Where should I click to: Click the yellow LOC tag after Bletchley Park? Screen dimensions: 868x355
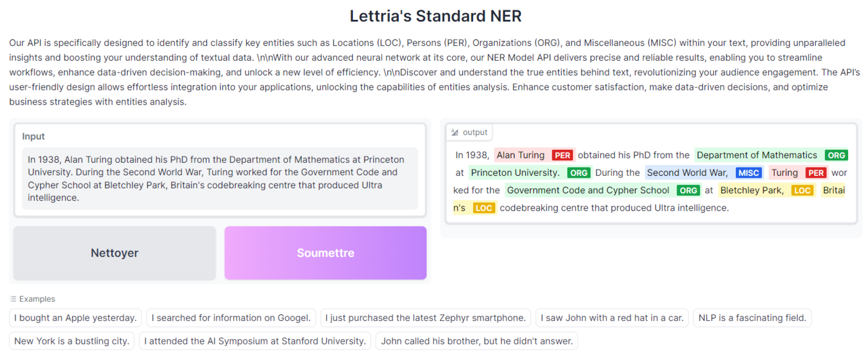pos(802,191)
